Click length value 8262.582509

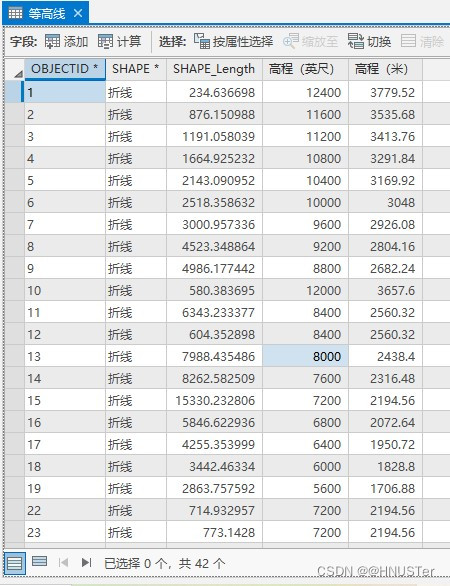[218, 379]
